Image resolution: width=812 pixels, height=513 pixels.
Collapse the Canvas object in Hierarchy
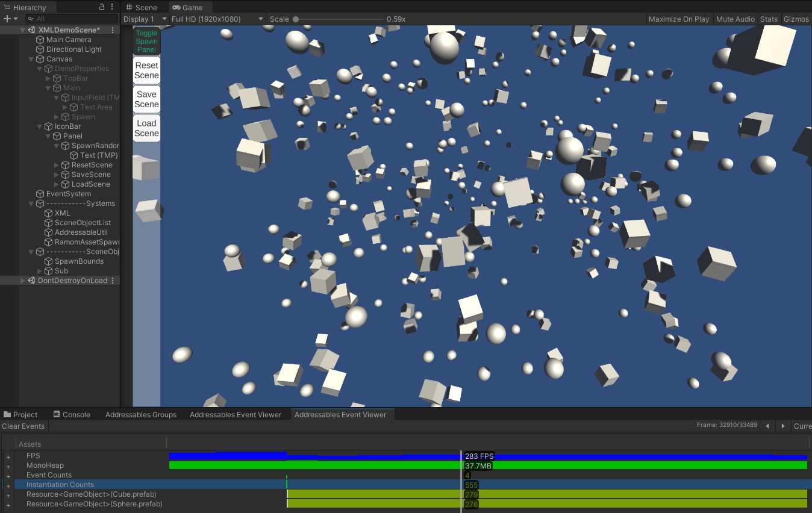pos(32,59)
